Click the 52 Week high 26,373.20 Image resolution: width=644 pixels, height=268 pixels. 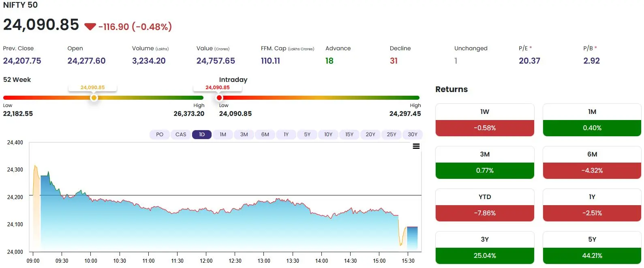[189, 114]
